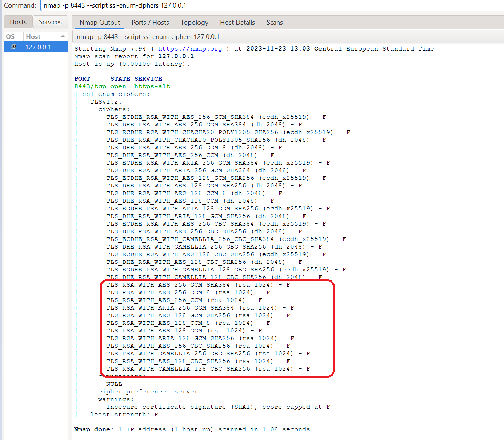Go to the Scans tab
This screenshot has height=440, width=504.
point(274,23)
